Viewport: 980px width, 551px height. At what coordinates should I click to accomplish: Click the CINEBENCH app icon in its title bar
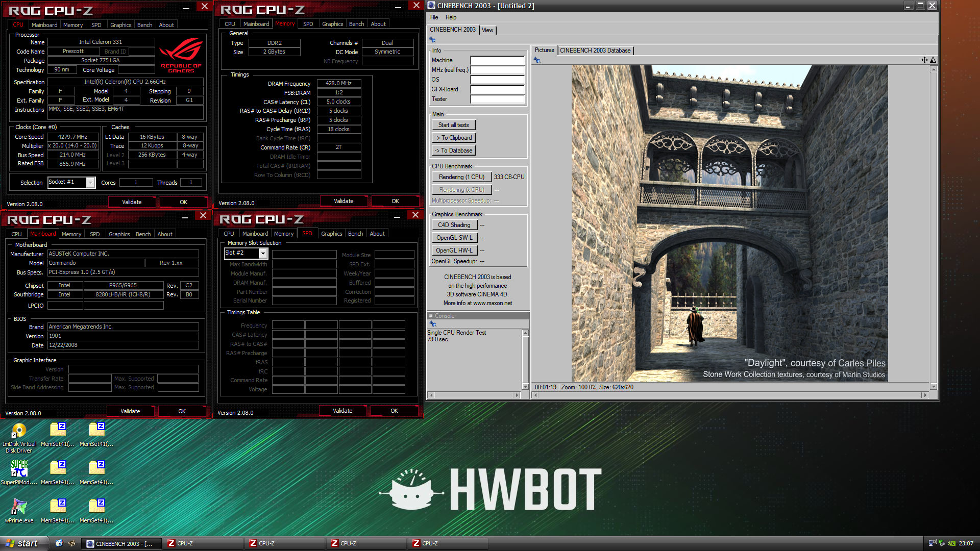[x=432, y=6]
